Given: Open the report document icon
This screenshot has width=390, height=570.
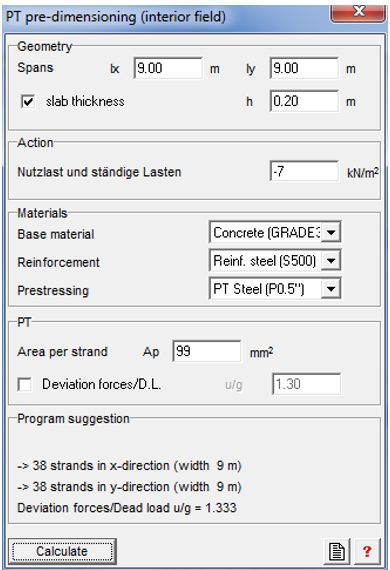Looking at the screenshot, I should (336, 551).
